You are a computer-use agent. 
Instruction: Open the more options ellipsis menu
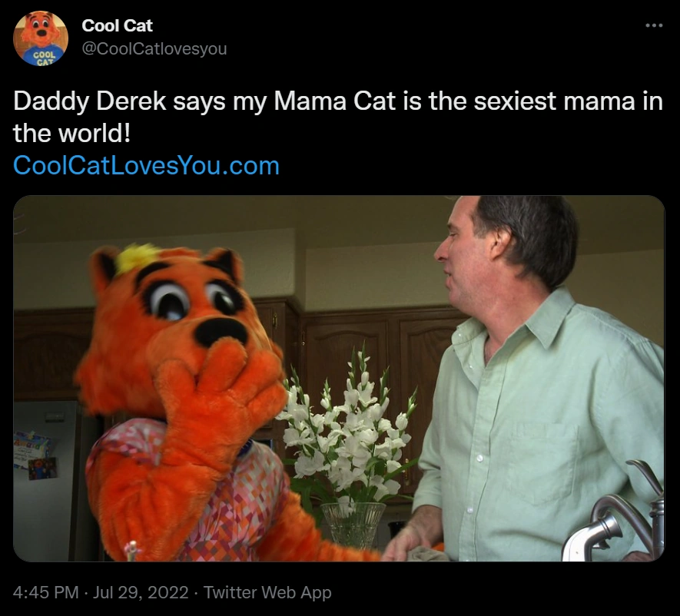point(653,25)
